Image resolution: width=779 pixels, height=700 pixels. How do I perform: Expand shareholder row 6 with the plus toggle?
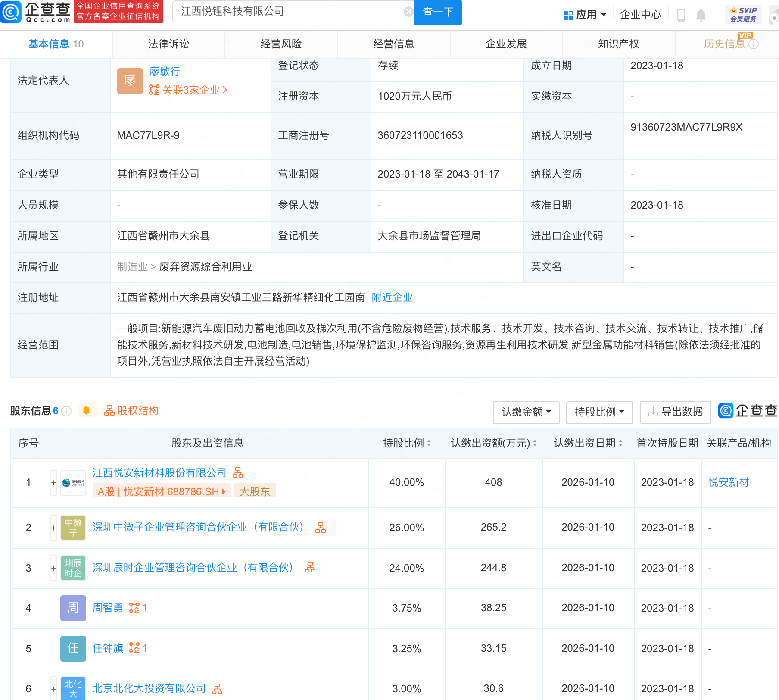point(54,689)
